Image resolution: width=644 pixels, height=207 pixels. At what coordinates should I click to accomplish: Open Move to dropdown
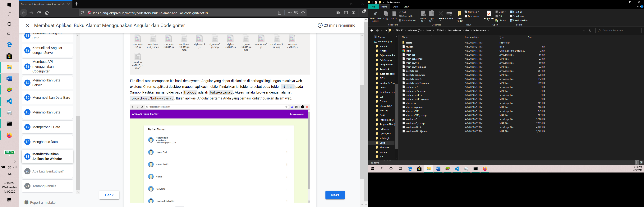pyautogui.click(x=423, y=16)
